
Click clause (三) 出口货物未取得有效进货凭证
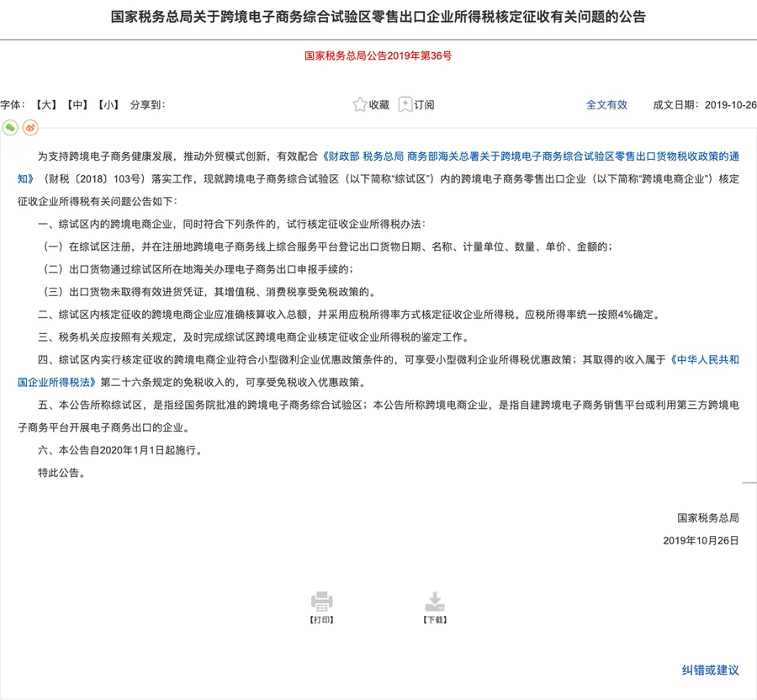coord(209,292)
